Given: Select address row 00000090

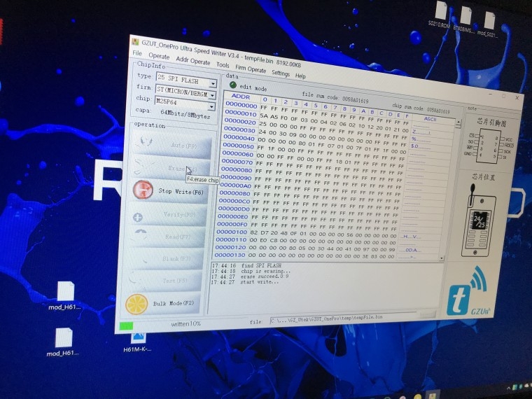Looking at the screenshot, I should pyautogui.click(x=236, y=177).
